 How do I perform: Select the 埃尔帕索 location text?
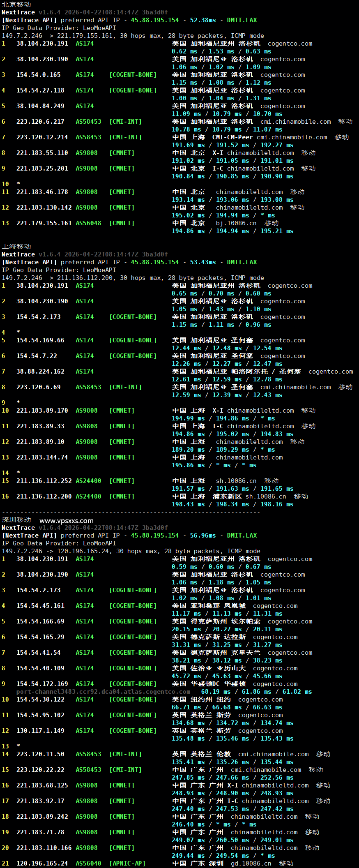coord(246,621)
